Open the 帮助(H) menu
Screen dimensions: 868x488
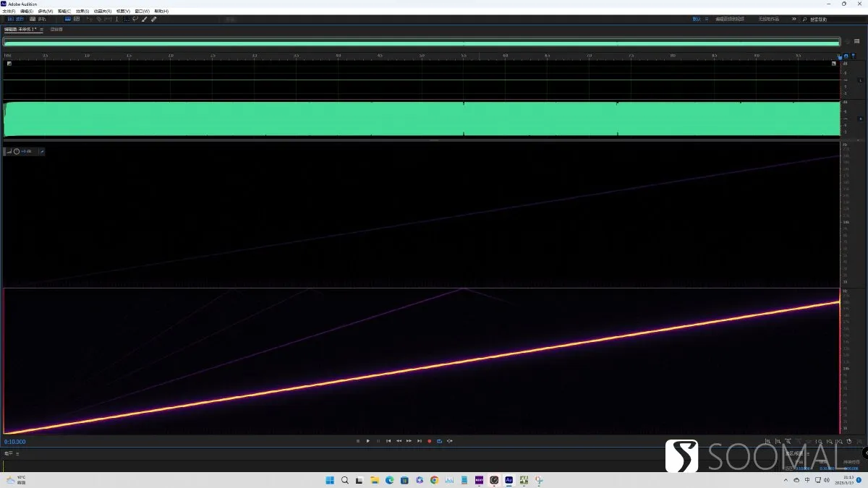point(161,12)
